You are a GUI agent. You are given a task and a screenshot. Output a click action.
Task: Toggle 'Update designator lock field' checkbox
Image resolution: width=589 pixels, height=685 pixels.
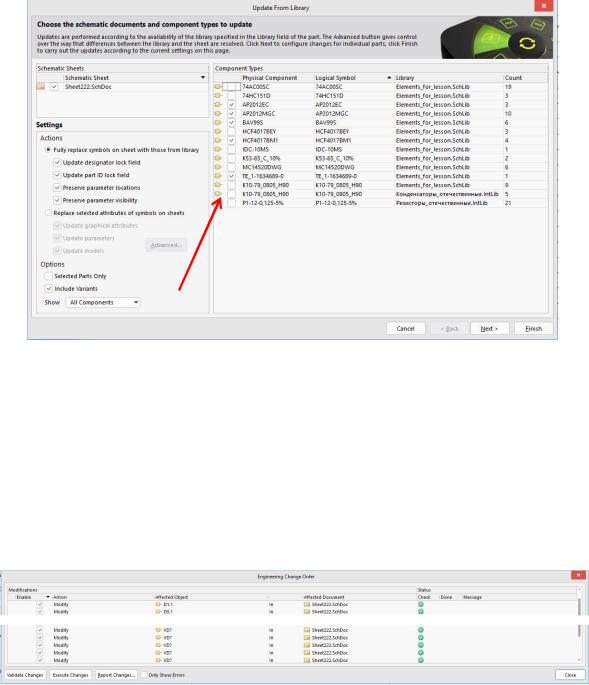57,162
